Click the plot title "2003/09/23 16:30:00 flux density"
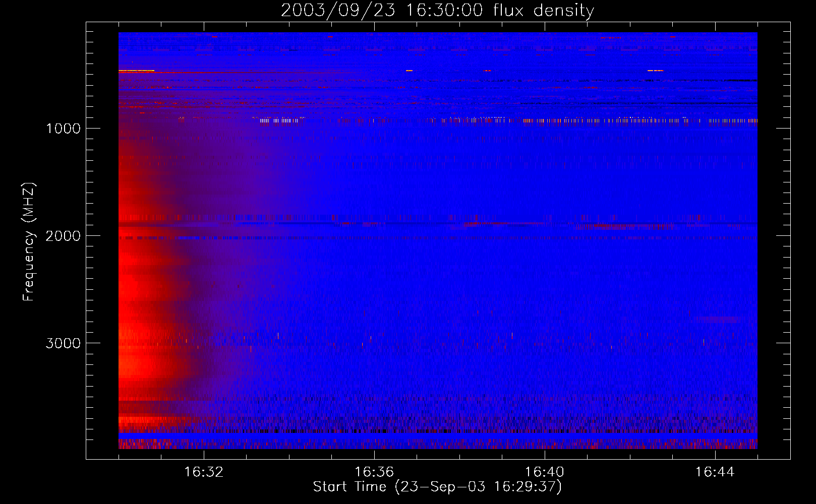Screen dimensions: 816x504 pos(437,11)
